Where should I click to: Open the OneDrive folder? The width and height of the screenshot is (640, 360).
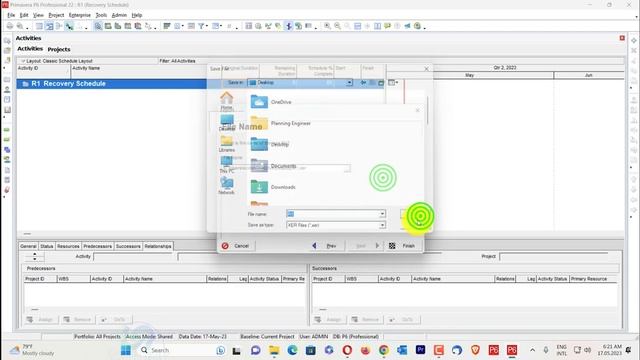[x=271, y=102]
